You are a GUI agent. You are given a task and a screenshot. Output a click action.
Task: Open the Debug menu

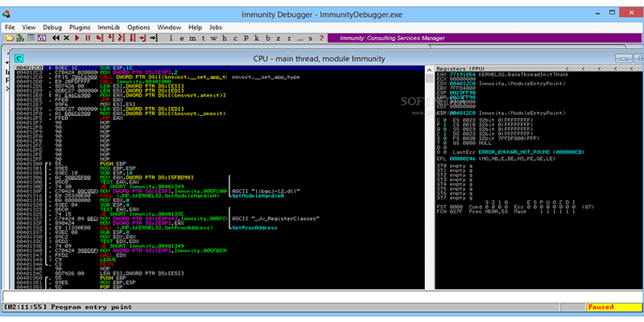(x=52, y=27)
